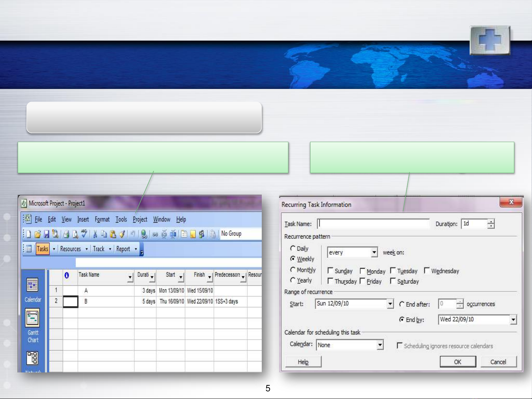The height and width of the screenshot is (399, 532).
Task: Open the File menu
Action: [38, 219]
